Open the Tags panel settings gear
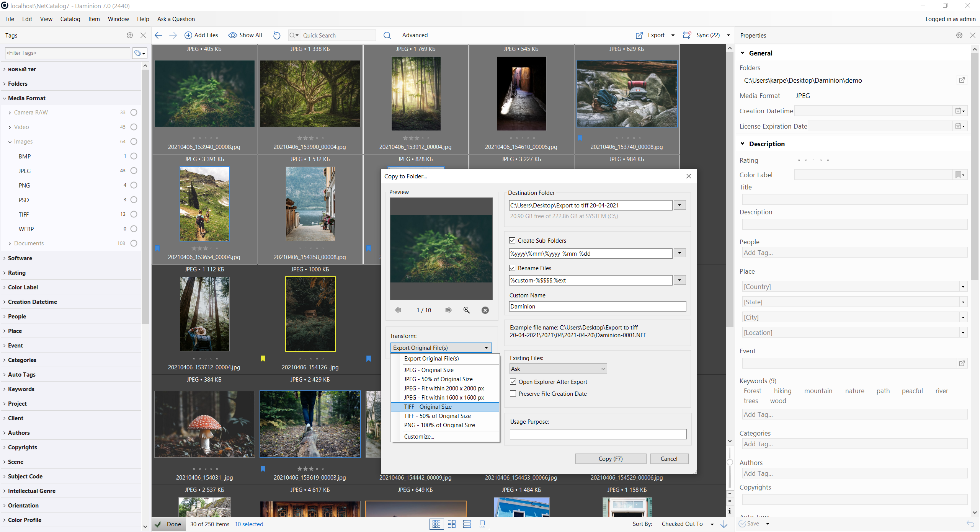Viewport: 980px width, 532px height. (130, 35)
